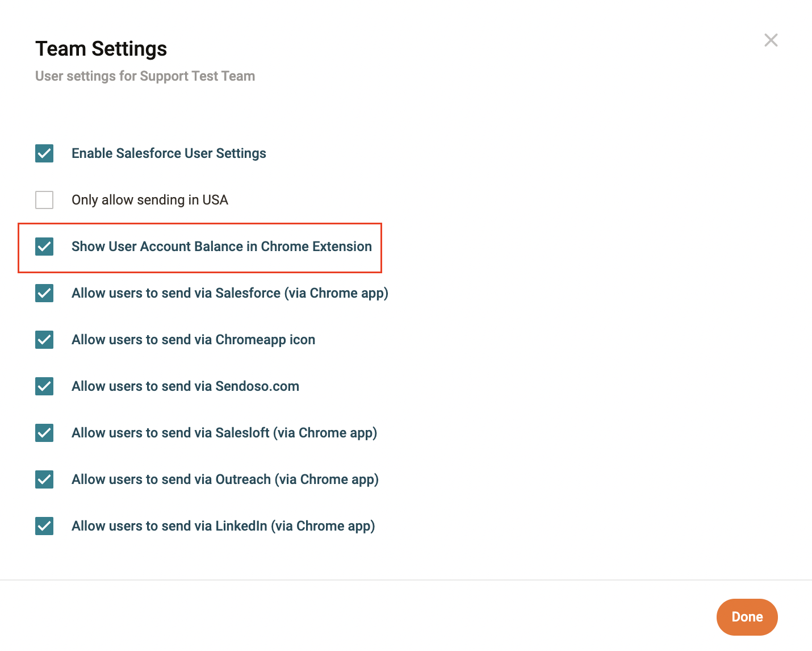The height and width of the screenshot is (651, 812).
Task: Click the 'Only allow sending in USA' text
Action: (150, 200)
